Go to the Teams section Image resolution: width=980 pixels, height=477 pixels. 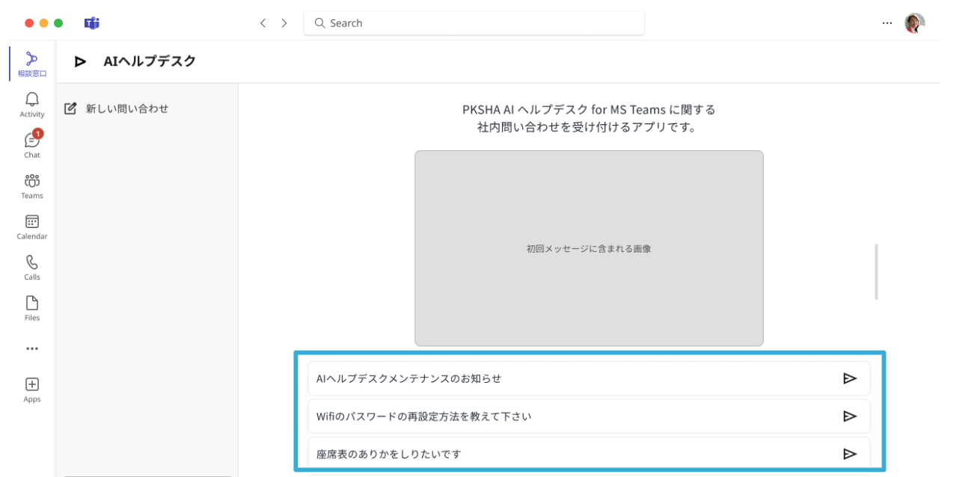tap(32, 185)
